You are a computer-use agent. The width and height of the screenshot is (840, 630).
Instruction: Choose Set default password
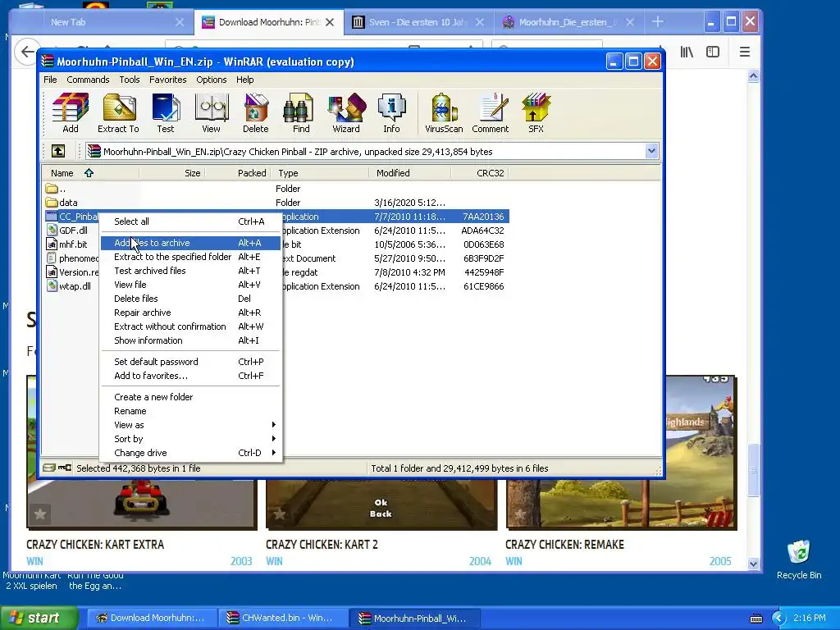[190, 362]
